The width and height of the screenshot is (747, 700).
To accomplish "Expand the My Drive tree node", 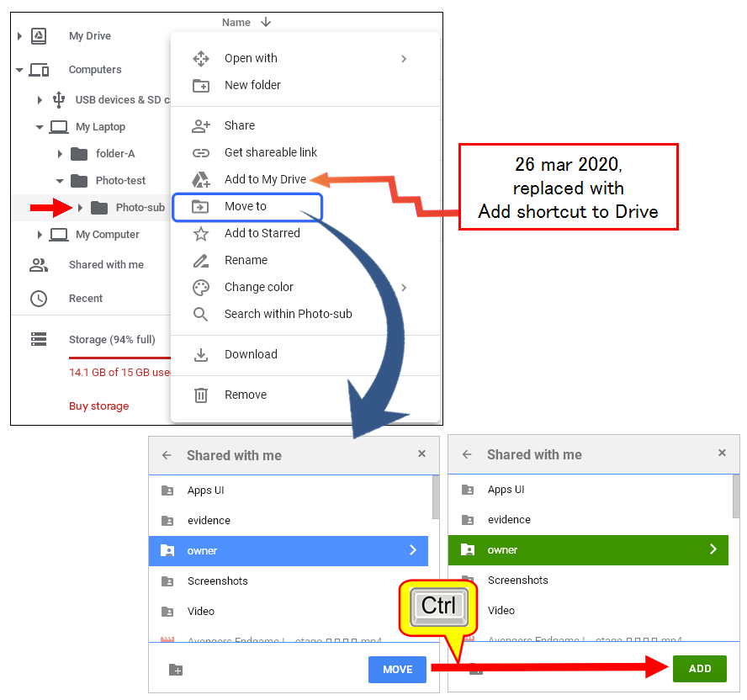I will (19, 36).
